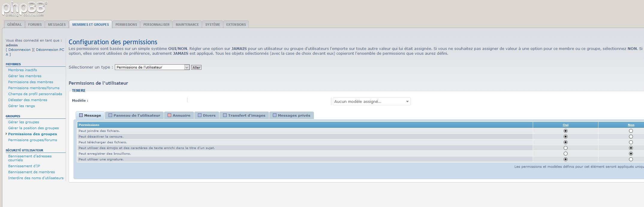Click the Oui column header link
Image resolution: width=644 pixels, height=207 pixels.
[x=565, y=125]
